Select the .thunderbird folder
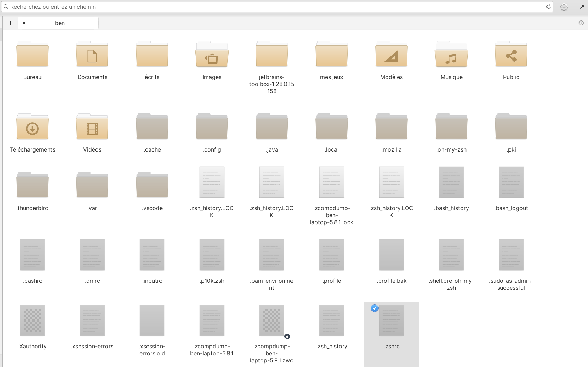Image resolution: width=588 pixels, height=367 pixels. point(32,185)
